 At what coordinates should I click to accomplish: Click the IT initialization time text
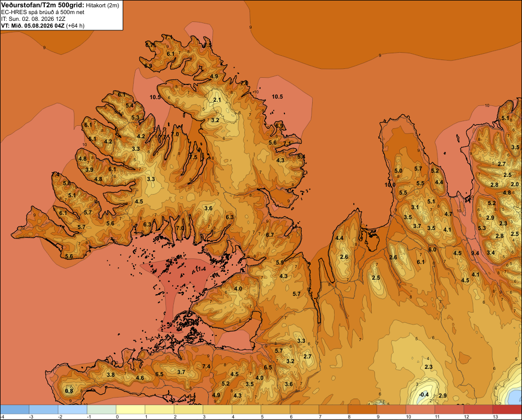click(37, 19)
